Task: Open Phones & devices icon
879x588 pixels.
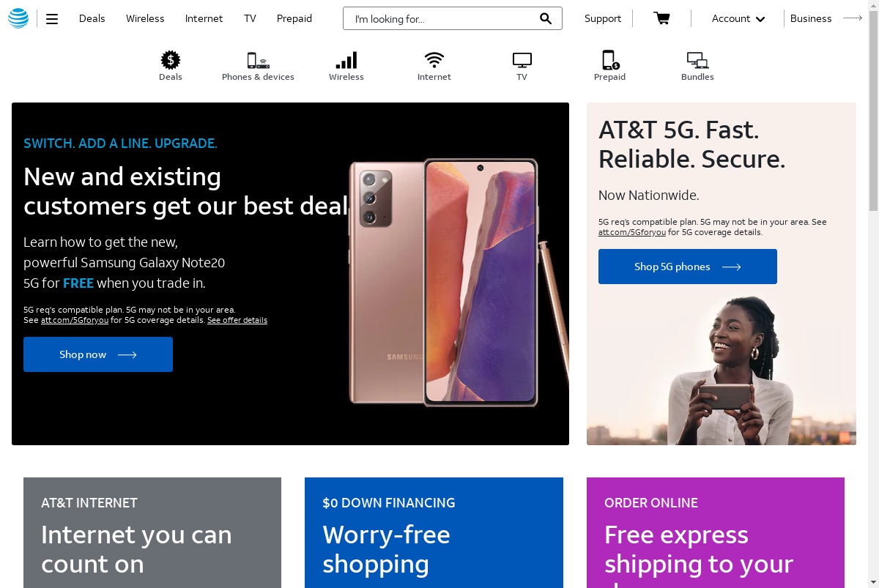Action: click(x=258, y=60)
